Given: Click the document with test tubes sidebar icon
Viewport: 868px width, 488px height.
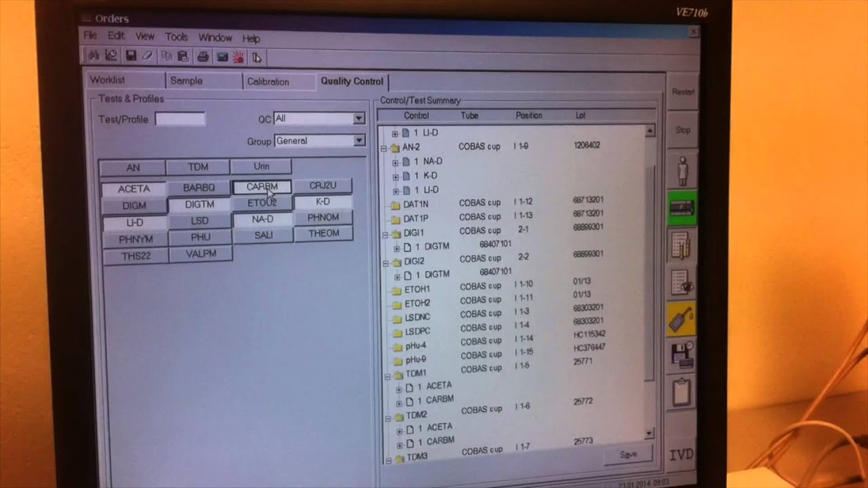Looking at the screenshot, I should [x=682, y=245].
